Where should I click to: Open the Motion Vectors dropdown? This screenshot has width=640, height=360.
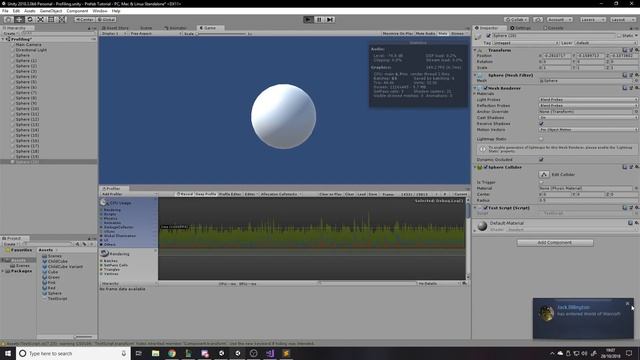588,129
